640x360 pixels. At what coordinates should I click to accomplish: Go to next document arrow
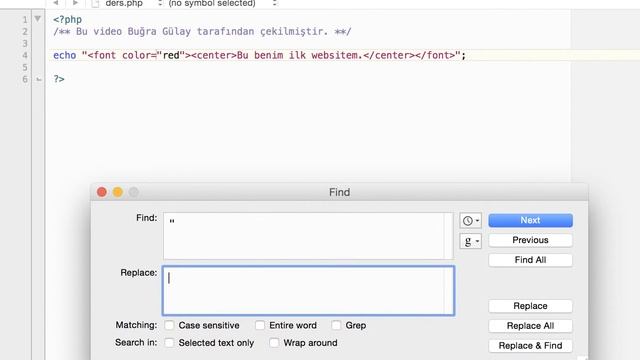(x=76, y=3)
